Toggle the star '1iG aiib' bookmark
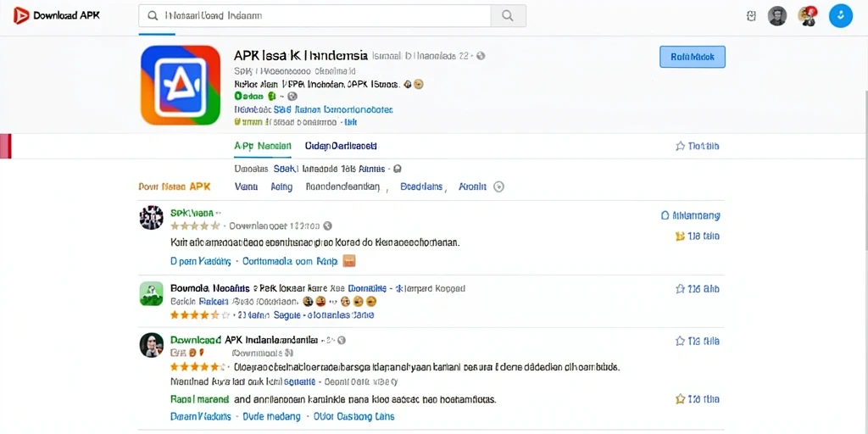This screenshot has width=868, height=434. pyautogui.click(x=697, y=289)
